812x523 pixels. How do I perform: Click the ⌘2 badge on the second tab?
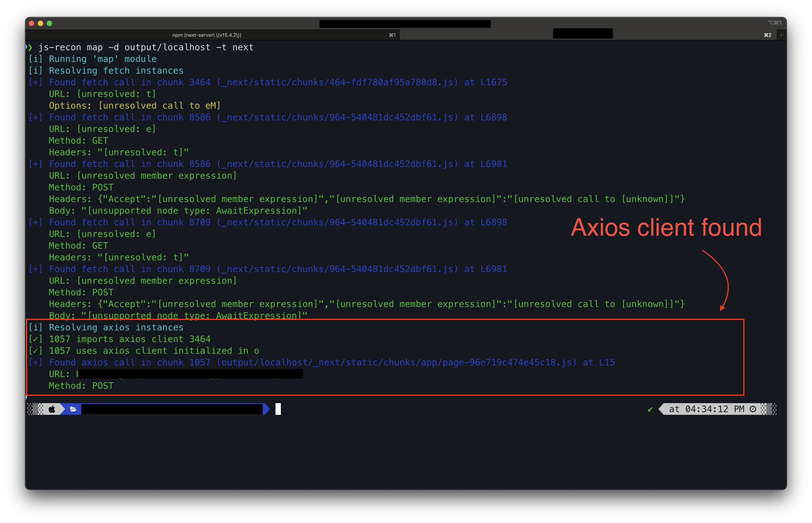pyautogui.click(x=767, y=35)
